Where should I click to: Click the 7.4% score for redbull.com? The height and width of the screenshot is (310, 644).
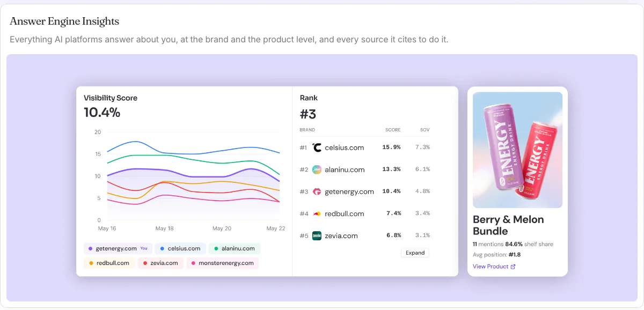(x=393, y=213)
